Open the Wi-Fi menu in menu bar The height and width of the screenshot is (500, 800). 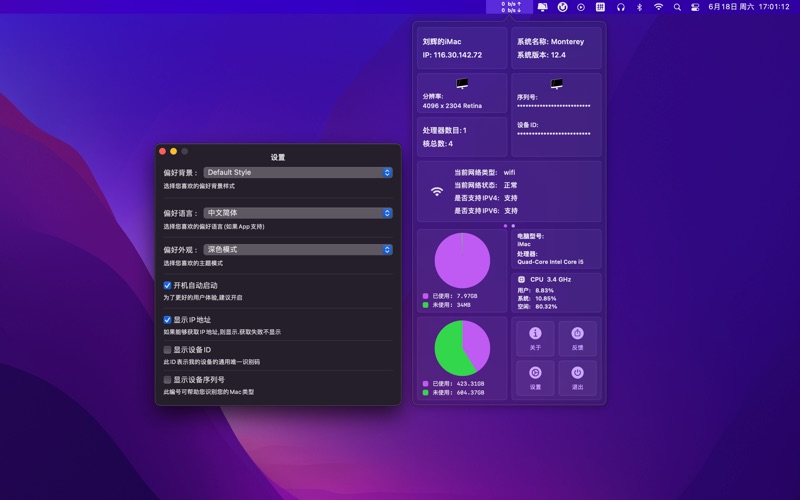[x=659, y=7]
